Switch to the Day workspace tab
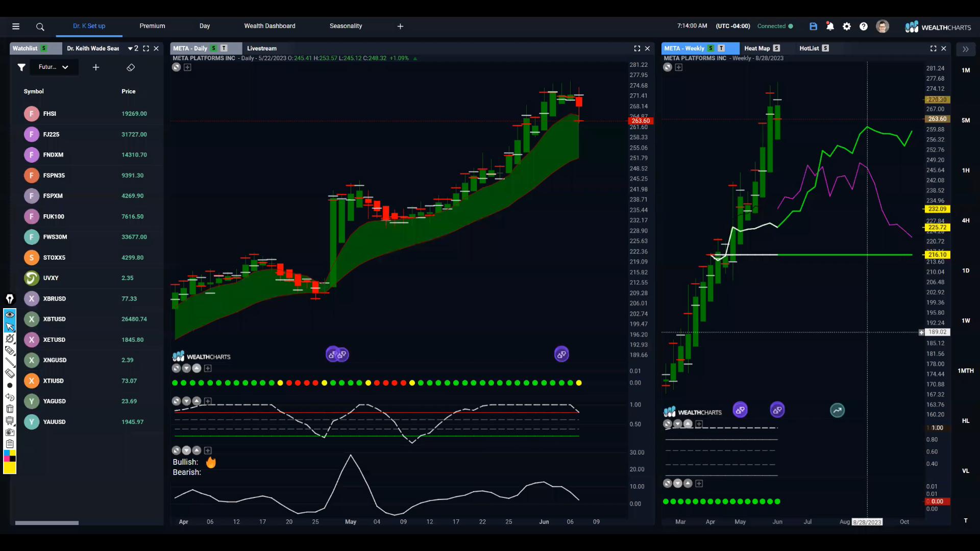The image size is (980, 551). point(205,26)
